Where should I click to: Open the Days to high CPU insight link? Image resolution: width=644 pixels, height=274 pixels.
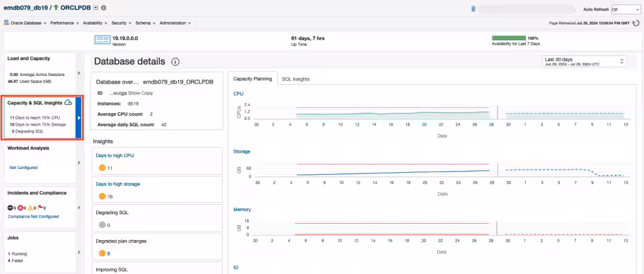click(115, 155)
